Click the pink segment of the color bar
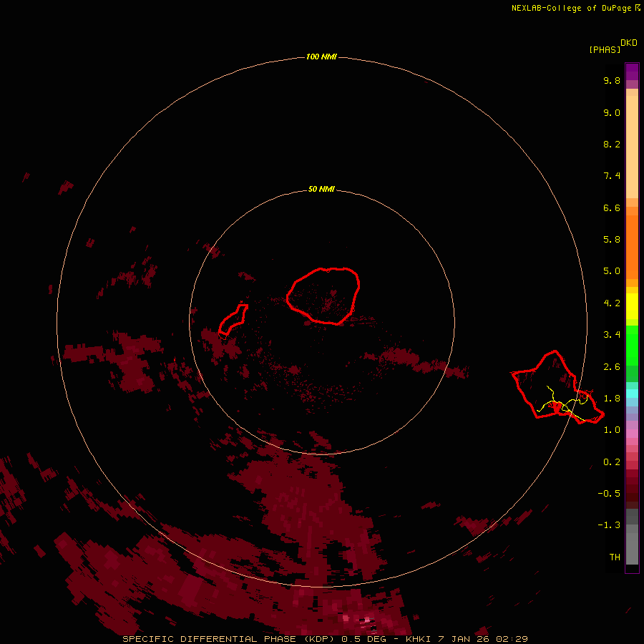 click(x=632, y=434)
